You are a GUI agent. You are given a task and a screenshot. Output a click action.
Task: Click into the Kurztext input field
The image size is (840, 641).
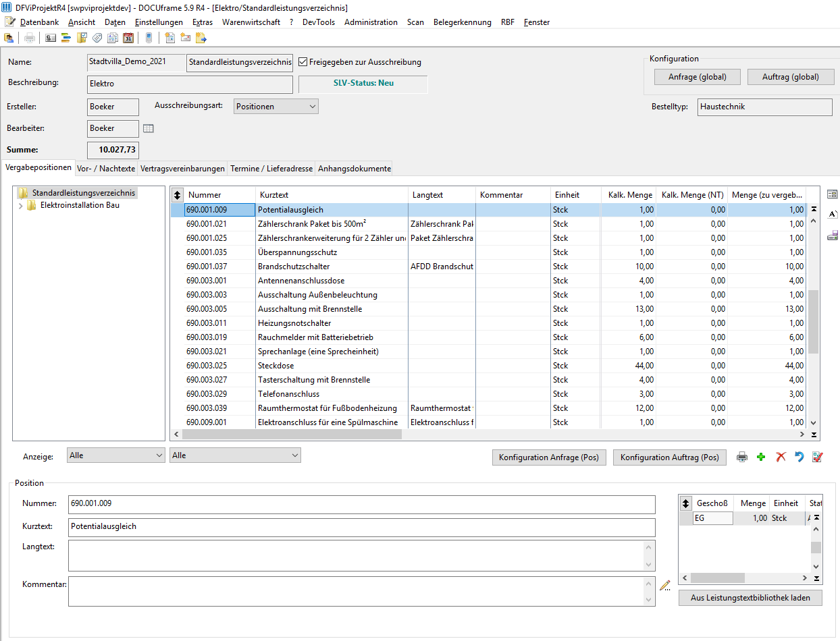[361, 527]
